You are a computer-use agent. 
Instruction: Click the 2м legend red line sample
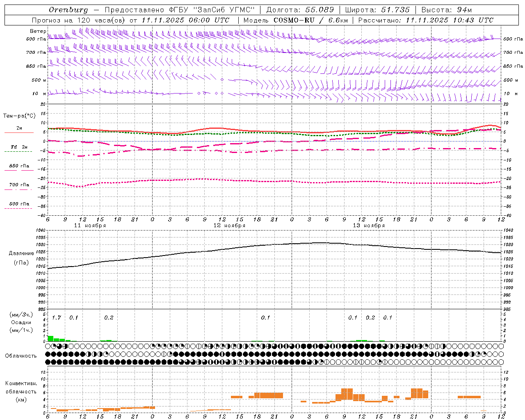(x=19, y=133)
